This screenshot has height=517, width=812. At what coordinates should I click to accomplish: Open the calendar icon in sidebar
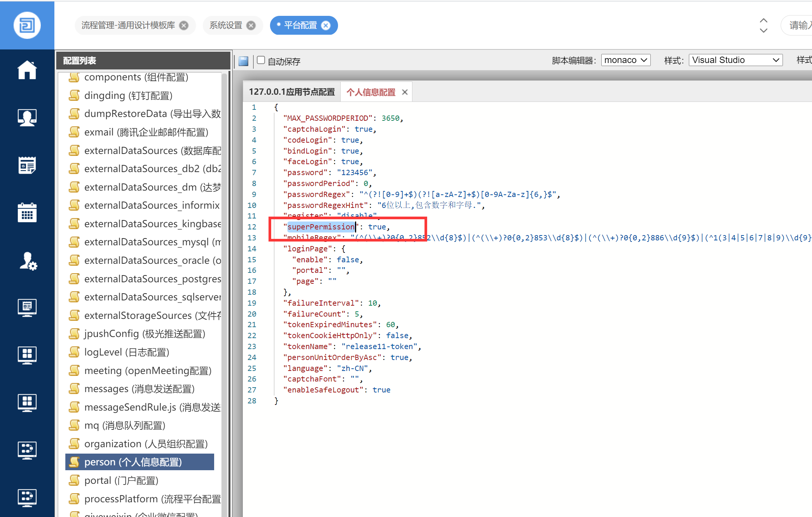pyautogui.click(x=27, y=213)
